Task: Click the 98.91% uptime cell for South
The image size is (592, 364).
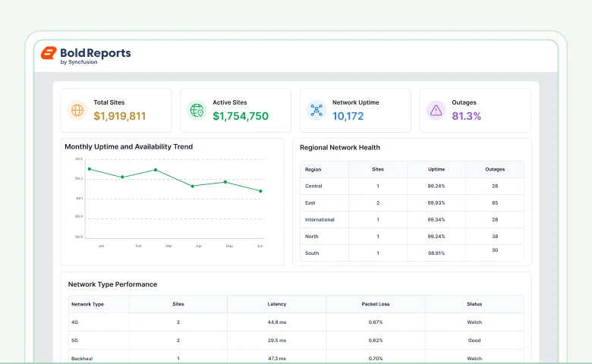Action: 436,253
